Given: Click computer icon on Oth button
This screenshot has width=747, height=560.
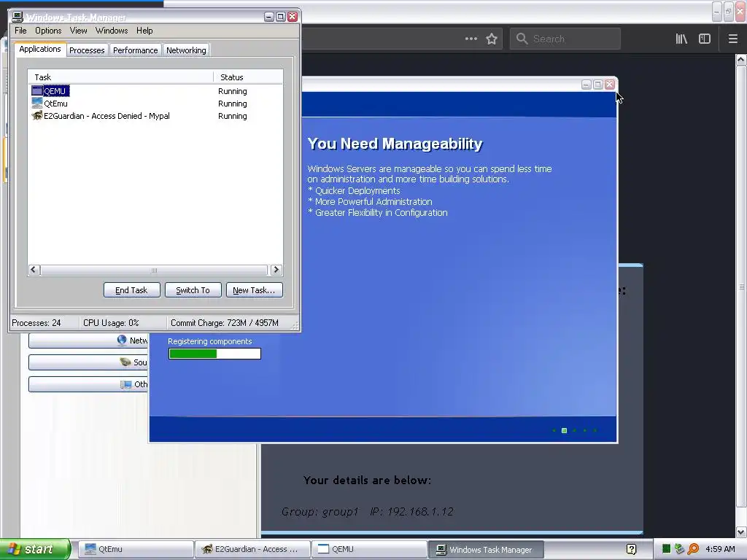Looking at the screenshot, I should coord(126,384).
